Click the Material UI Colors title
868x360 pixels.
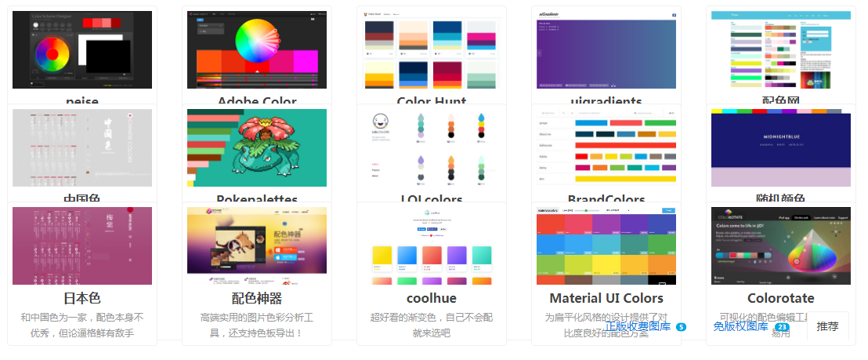[606, 299]
